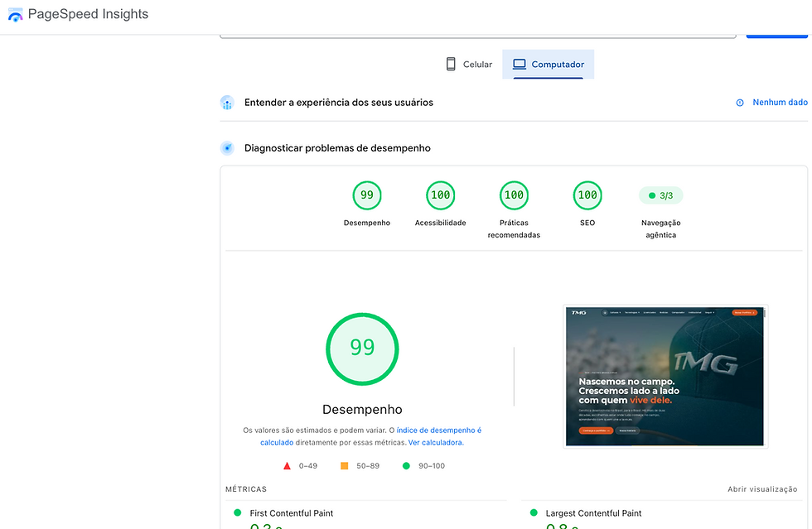Jump to the Acessibilidade 100 score gauge
Screen dimensions: 812x529
[x=441, y=195]
